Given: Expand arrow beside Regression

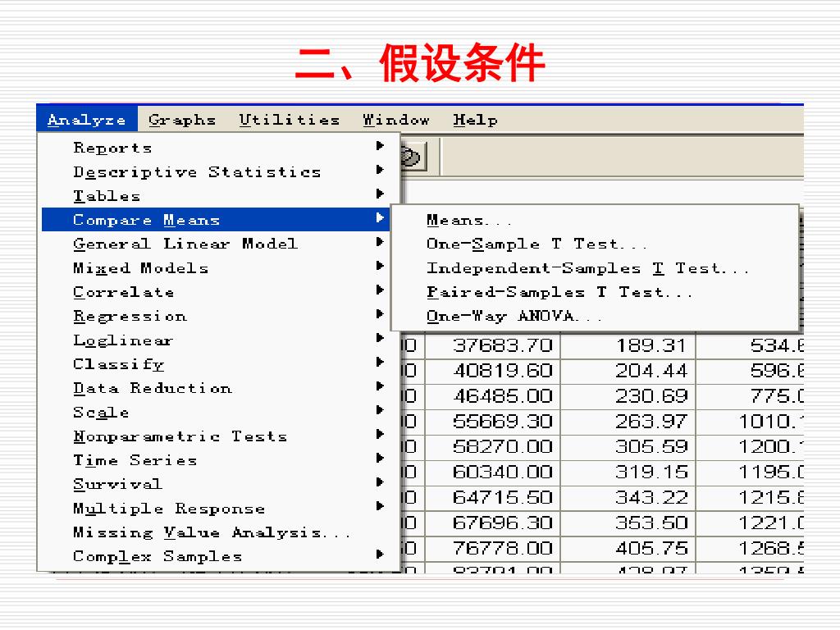Looking at the screenshot, I should pyautogui.click(x=380, y=314).
